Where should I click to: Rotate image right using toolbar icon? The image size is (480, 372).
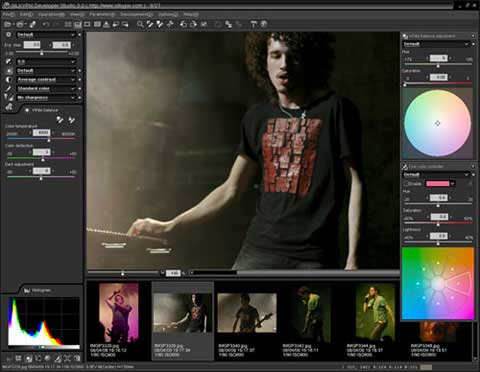(x=193, y=24)
